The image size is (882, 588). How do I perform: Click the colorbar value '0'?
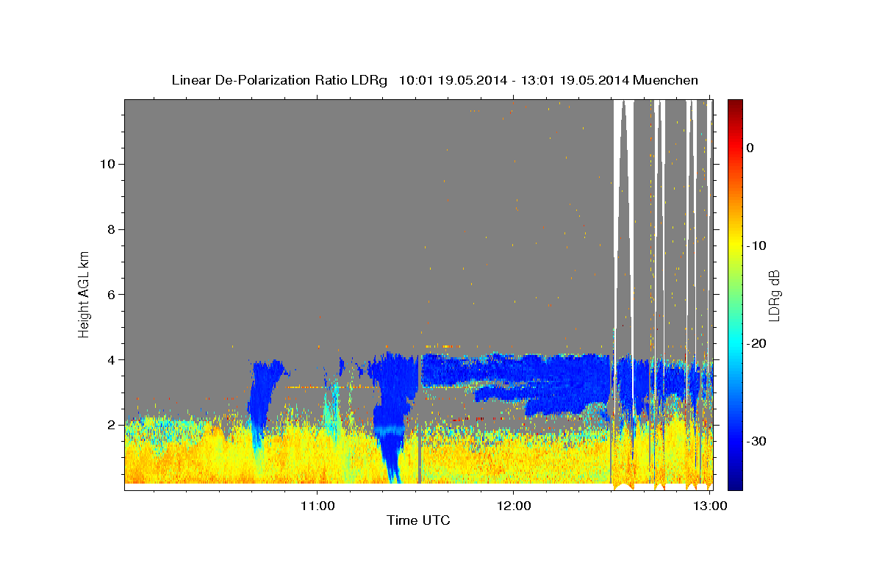(750, 148)
